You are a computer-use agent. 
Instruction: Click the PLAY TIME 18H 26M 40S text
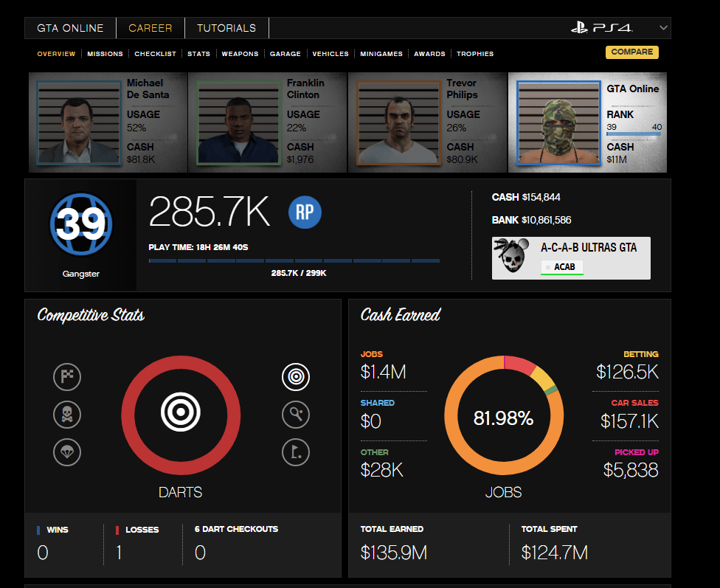click(198, 247)
